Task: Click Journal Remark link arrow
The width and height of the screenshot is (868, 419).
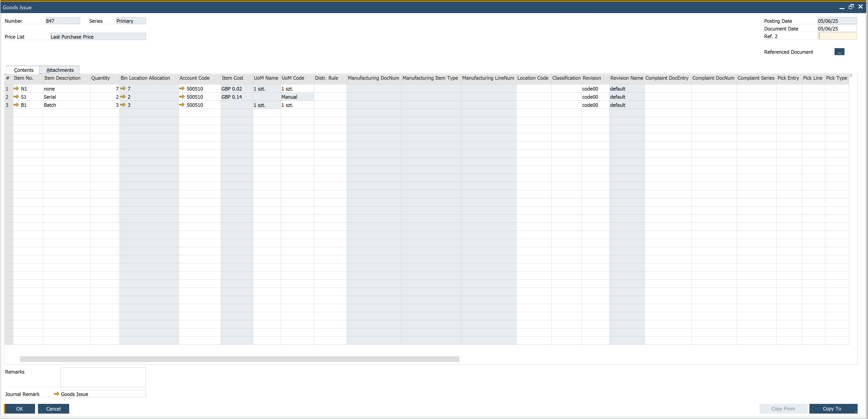Action: pyautogui.click(x=57, y=394)
